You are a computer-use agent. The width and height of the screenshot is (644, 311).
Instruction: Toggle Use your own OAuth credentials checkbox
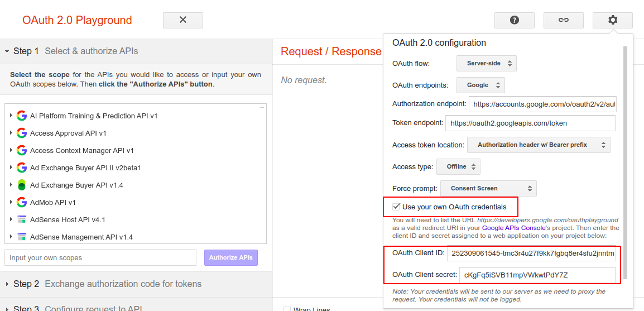(396, 207)
